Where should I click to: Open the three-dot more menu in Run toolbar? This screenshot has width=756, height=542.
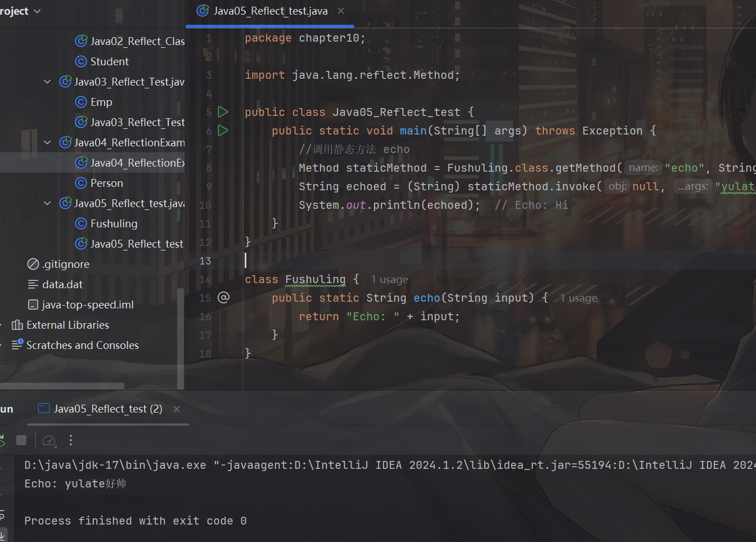[71, 441]
